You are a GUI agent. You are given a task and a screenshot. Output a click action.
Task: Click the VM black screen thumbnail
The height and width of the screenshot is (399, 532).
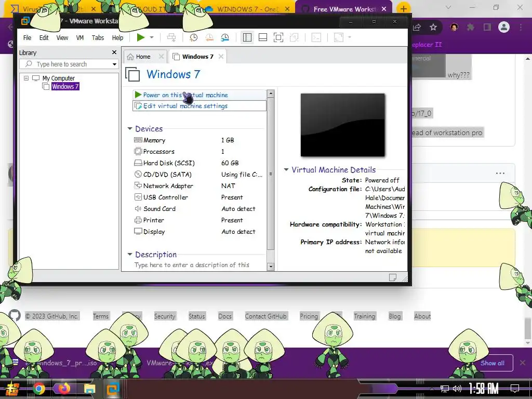pyautogui.click(x=343, y=125)
